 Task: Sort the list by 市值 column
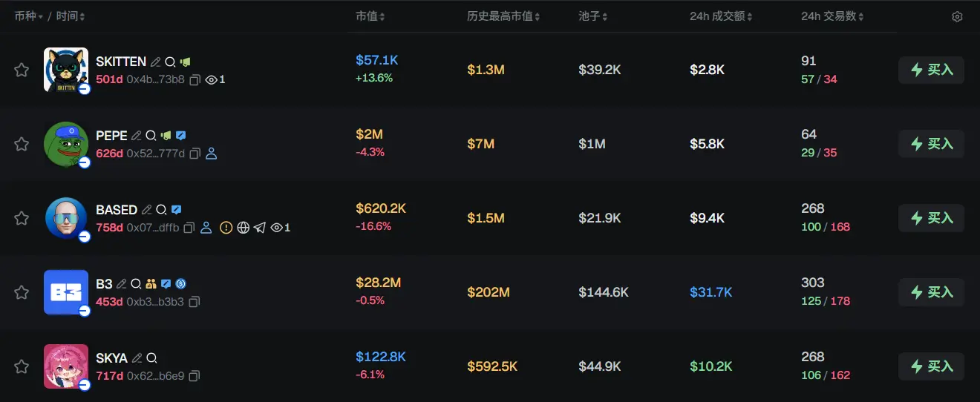coord(370,16)
